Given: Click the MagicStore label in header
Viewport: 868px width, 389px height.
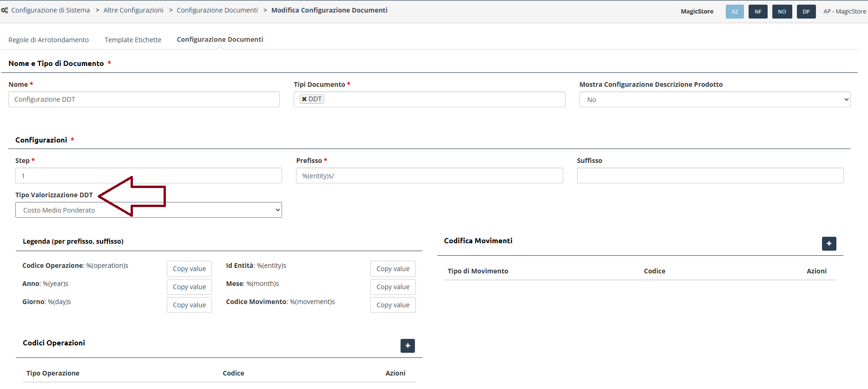Looking at the screenshot, I should 697,12.
